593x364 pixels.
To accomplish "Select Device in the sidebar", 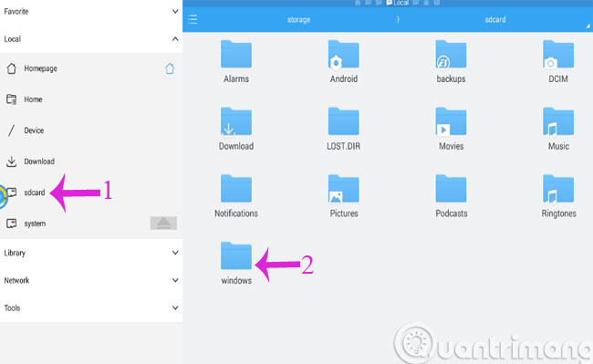I will [91, 130].
